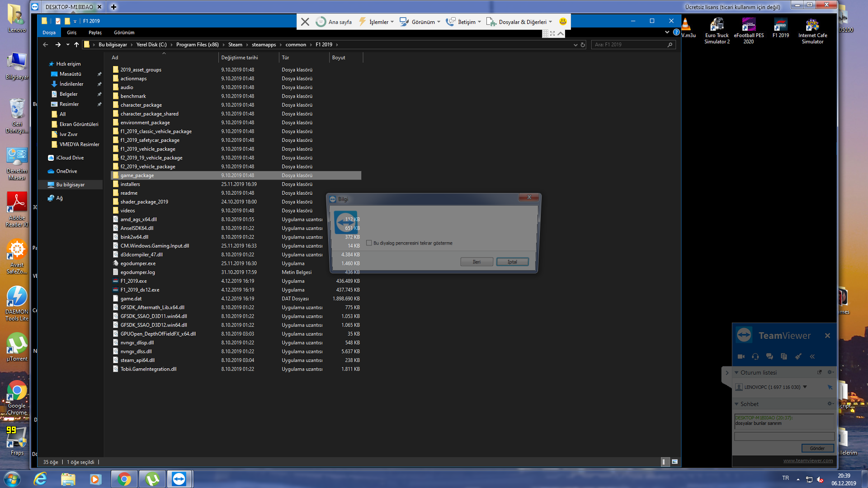
Task: Click the chat message input field
Action: coord(784,436)
